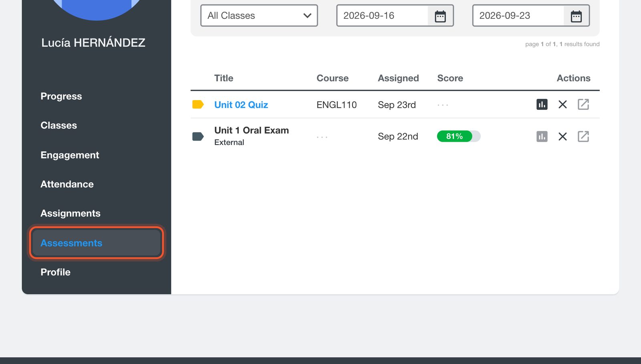641x364 pixels.
Task: Open the start date calendar picker
Action: 440,16
